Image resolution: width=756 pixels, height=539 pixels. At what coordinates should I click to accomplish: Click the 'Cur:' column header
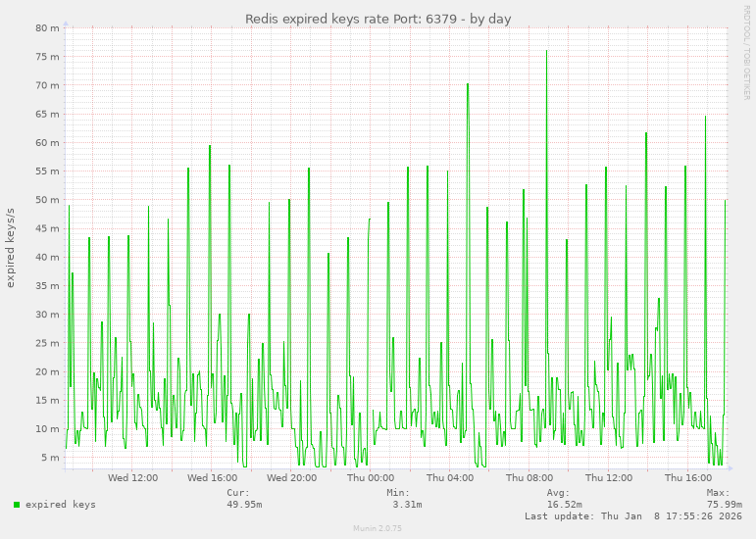coord(238,493)
